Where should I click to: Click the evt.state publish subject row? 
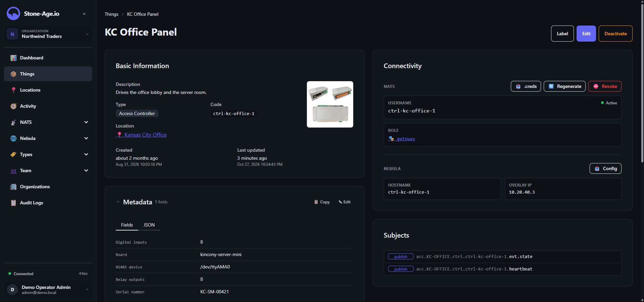[x=502, y=257]
